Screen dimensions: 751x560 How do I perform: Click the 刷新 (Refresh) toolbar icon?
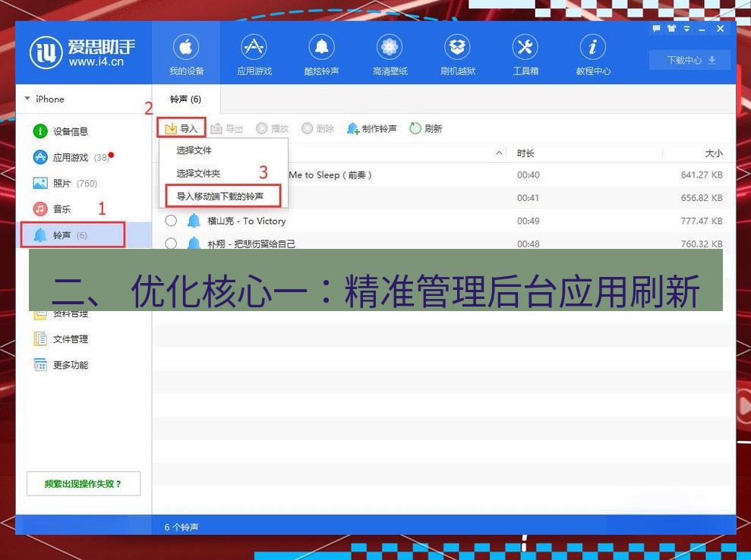tap(425, 128)
